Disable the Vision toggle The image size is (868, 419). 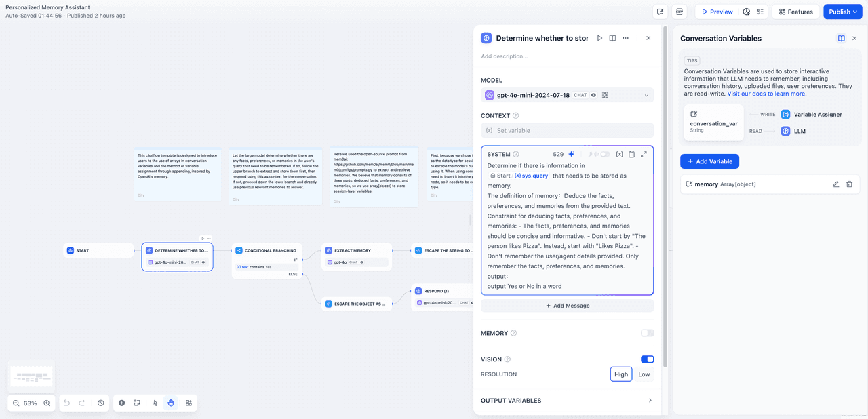click(x=647, y=359)
